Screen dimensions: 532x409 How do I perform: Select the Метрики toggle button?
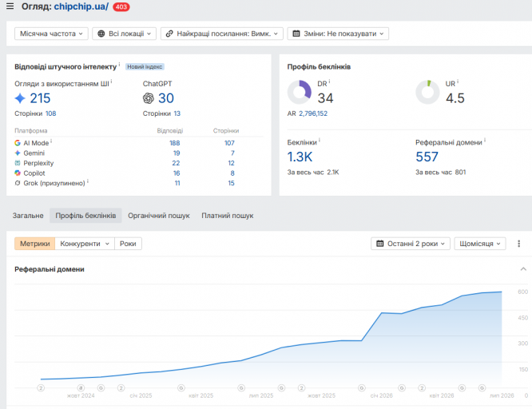click(34, 244)
